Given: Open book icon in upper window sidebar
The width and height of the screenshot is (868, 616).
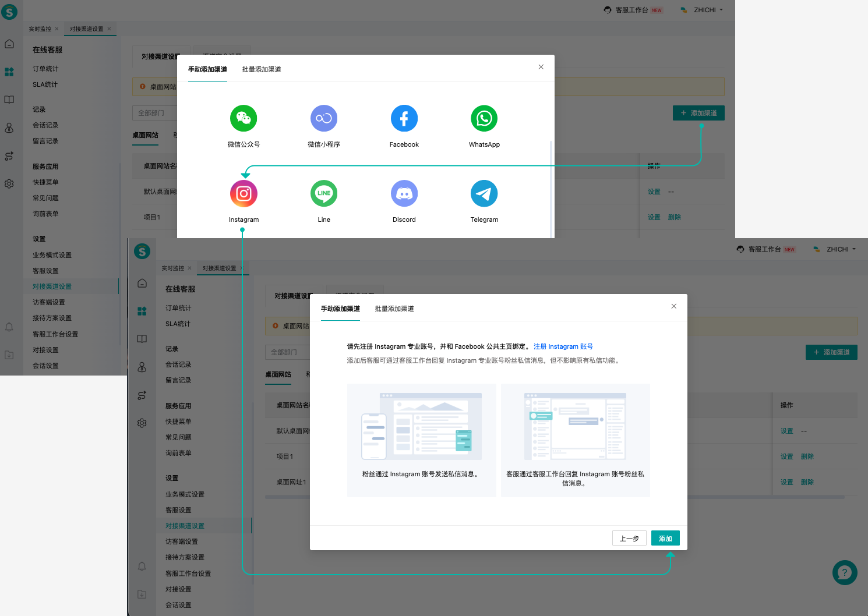Looking at the screenshot, I should point(9,100).
